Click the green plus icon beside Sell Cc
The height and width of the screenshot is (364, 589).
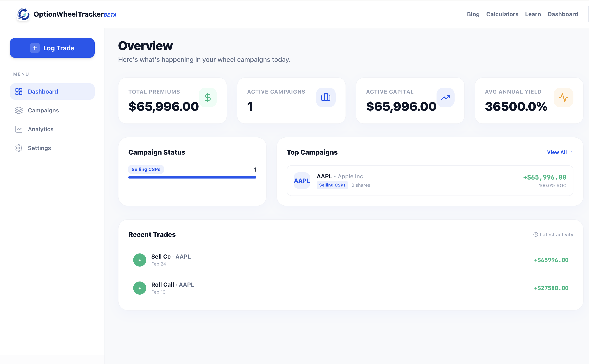coord(140,260)
